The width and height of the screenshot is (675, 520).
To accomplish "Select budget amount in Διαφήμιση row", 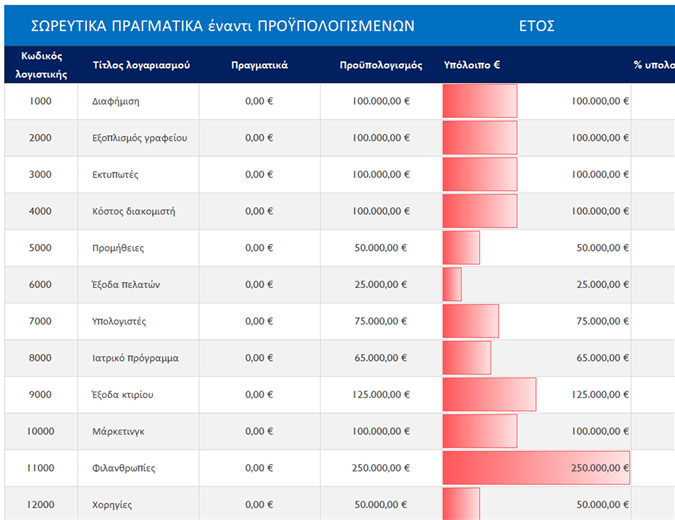I will pos(381,101).
